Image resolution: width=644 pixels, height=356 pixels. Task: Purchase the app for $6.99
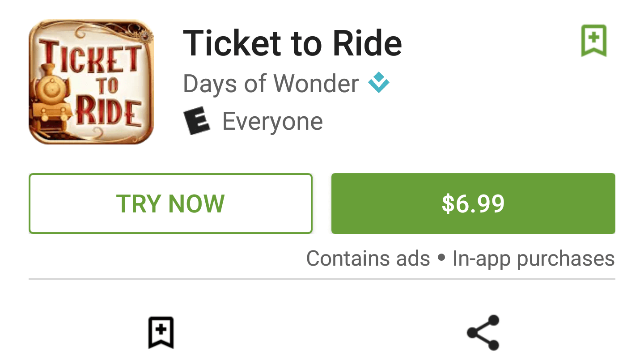click(473, 203)
